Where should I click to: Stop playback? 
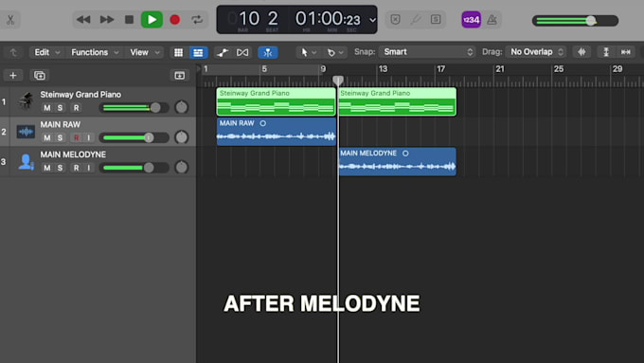pyautogui.click(x=129, y=19)
